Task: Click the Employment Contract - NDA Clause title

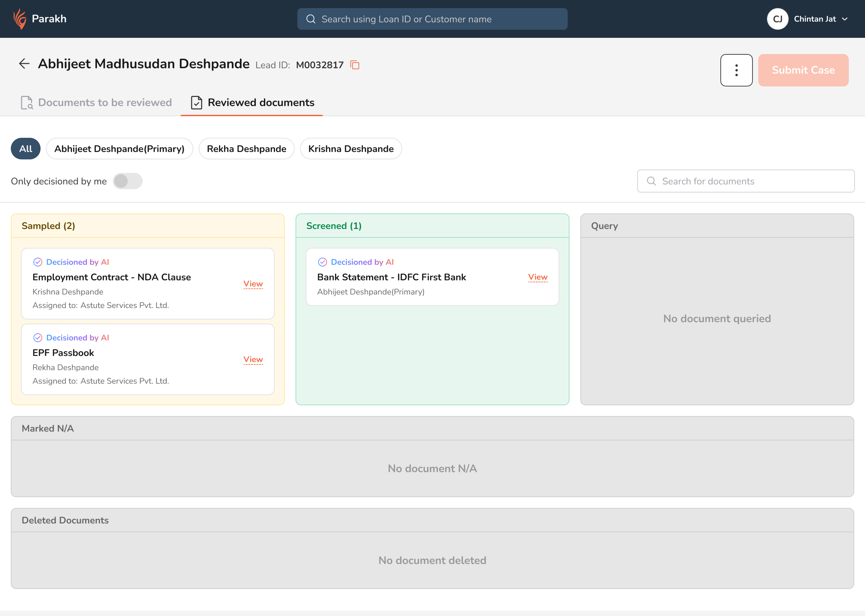Action: [x=112, y=277]
